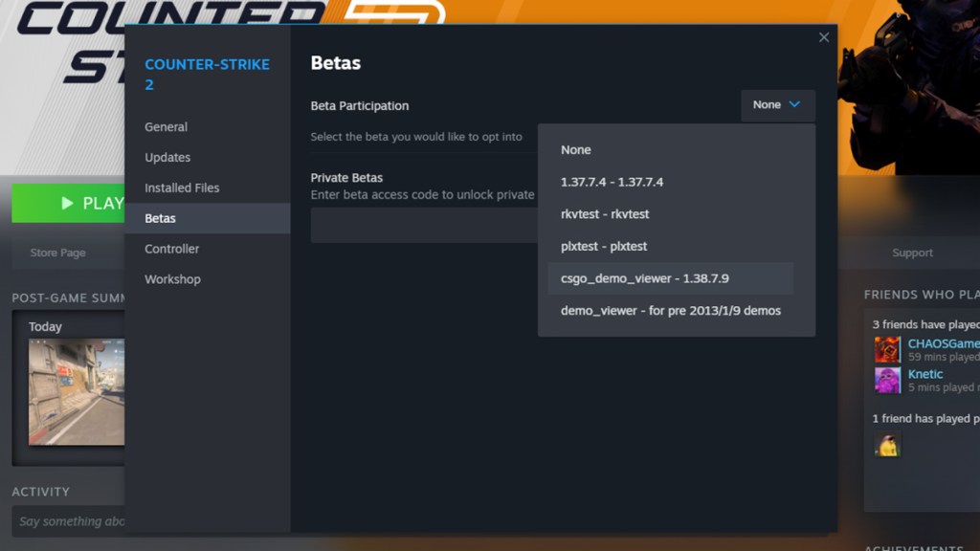
Task: Open the Beta Participation dropdown showing None
Action: 777,105
